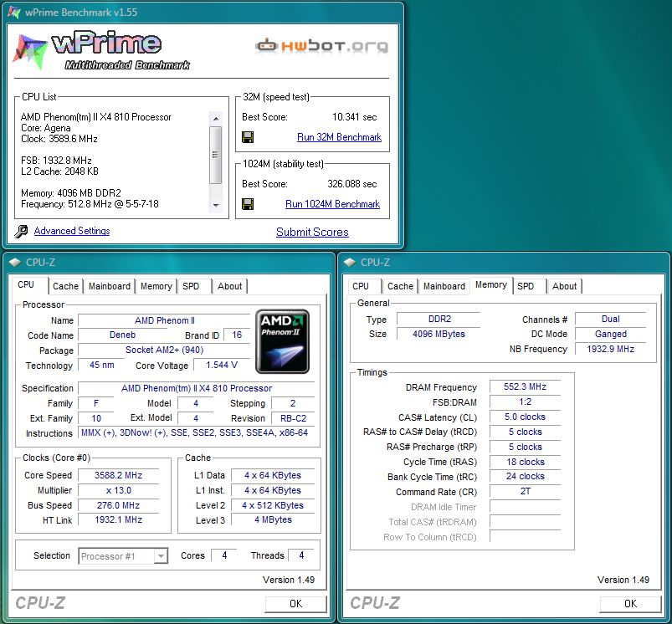Click Submit Scores link
The height and width of the screenshot is (624, 672).
[x=312, y=233]
